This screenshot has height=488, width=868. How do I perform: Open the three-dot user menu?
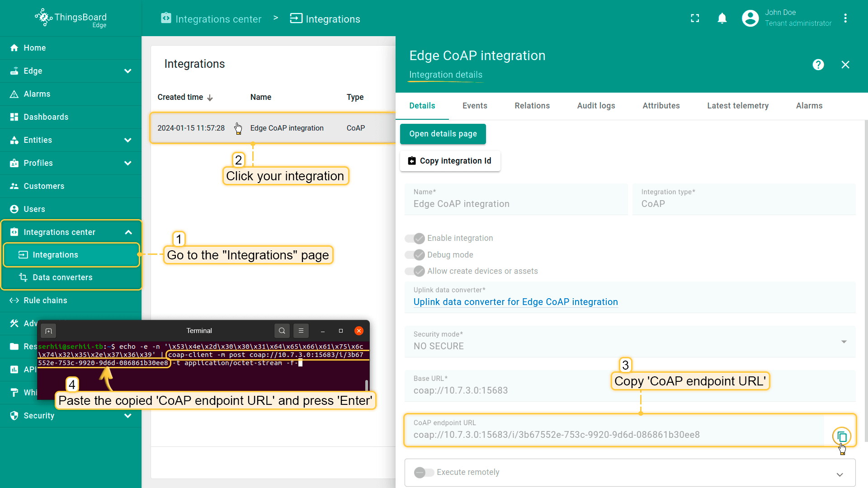845,18
